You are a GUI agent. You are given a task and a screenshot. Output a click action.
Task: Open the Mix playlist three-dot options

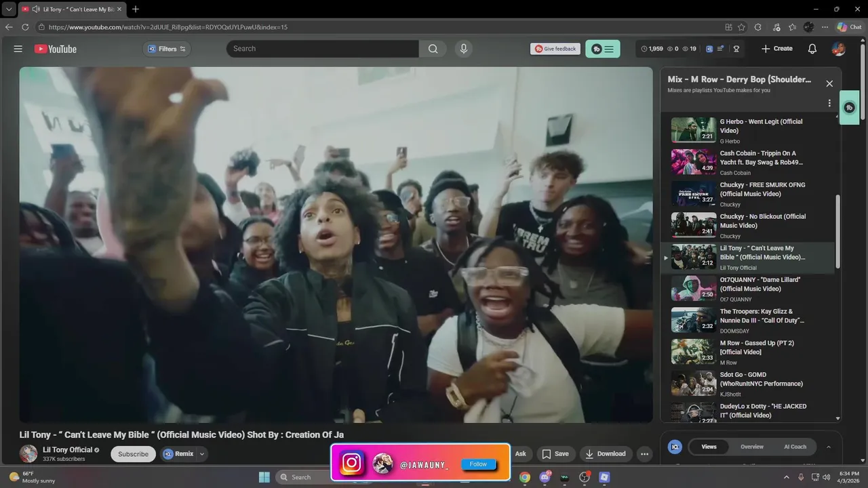point(829,103)
